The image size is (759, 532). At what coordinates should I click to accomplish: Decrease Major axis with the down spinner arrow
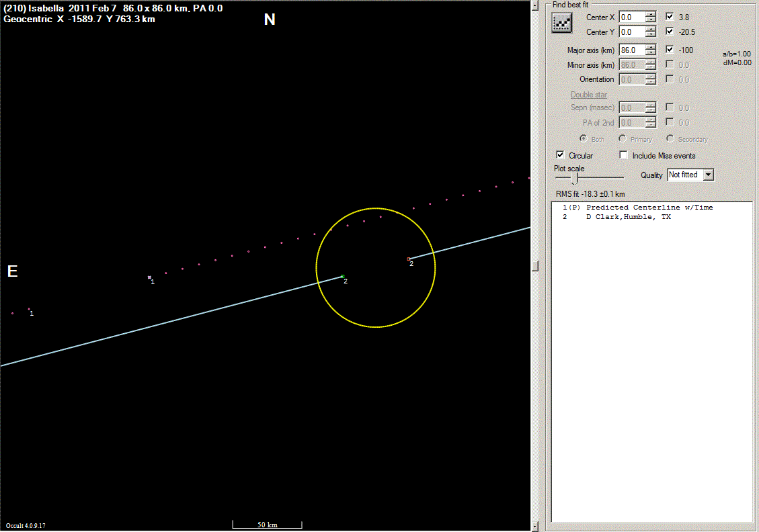651,53
